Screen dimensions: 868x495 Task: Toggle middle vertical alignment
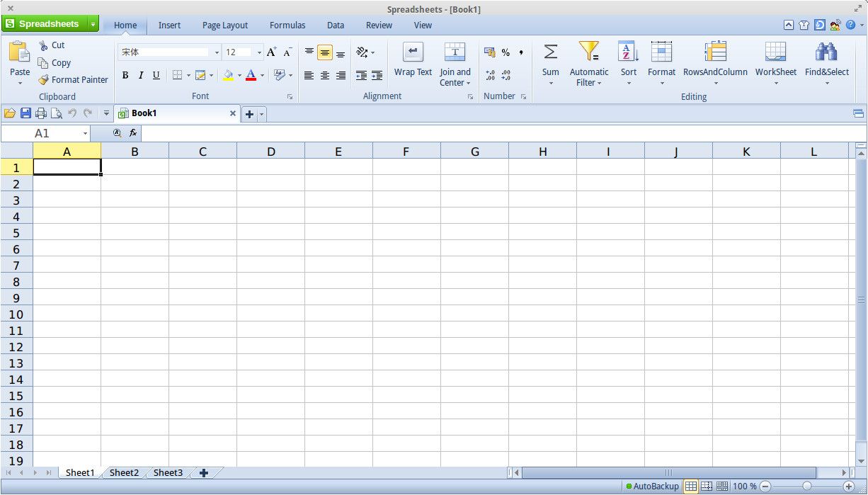click(325, 52)
